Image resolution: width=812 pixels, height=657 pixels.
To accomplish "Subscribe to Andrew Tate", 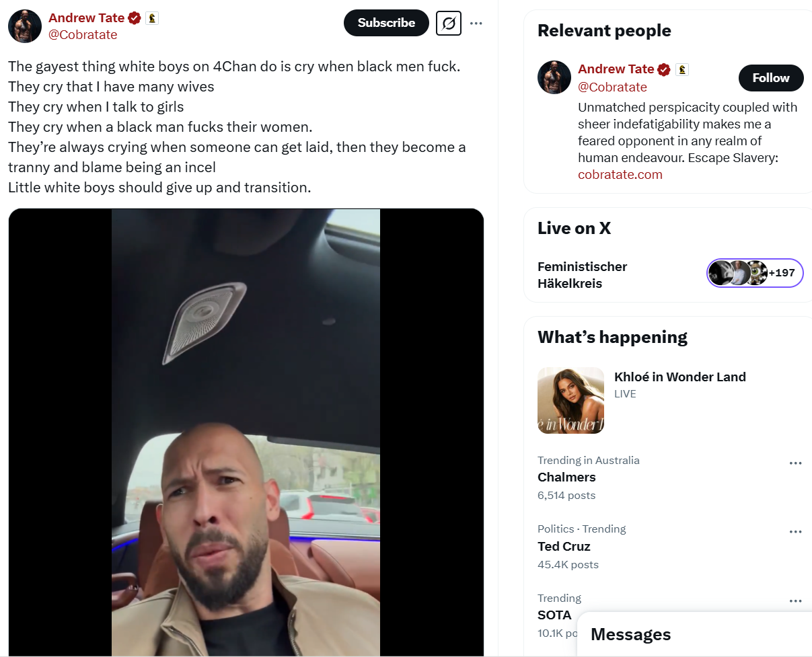I will point(386,23).
